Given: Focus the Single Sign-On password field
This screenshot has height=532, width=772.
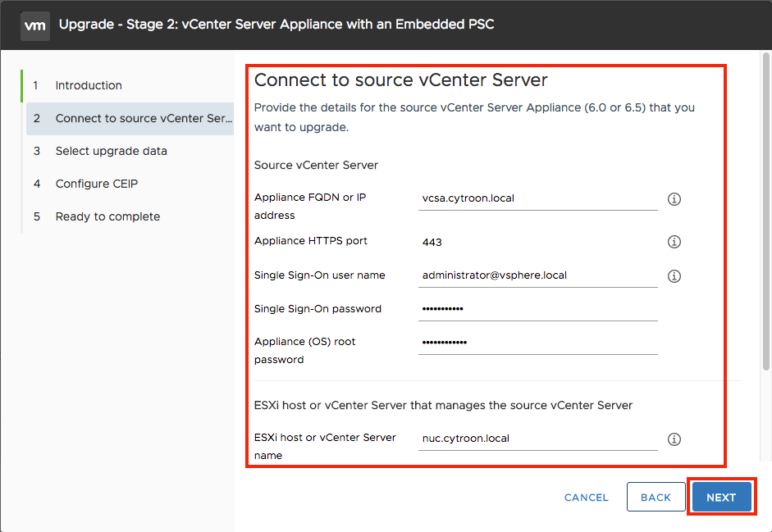Looking at the screenshot, I should 537,309.
